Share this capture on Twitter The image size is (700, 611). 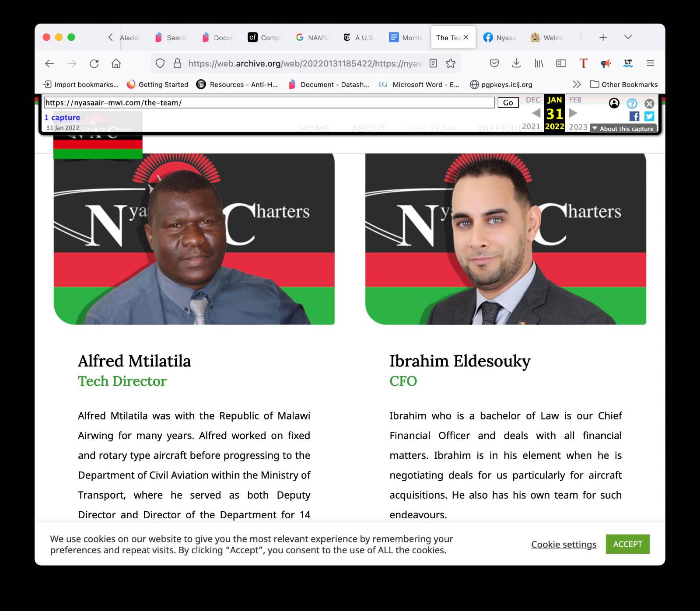coord(649,116)
